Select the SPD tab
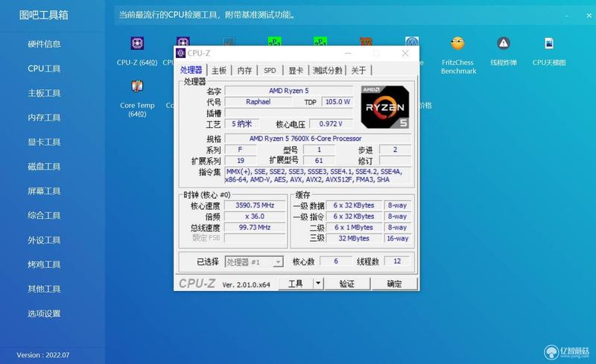 (x=270, y=70)
